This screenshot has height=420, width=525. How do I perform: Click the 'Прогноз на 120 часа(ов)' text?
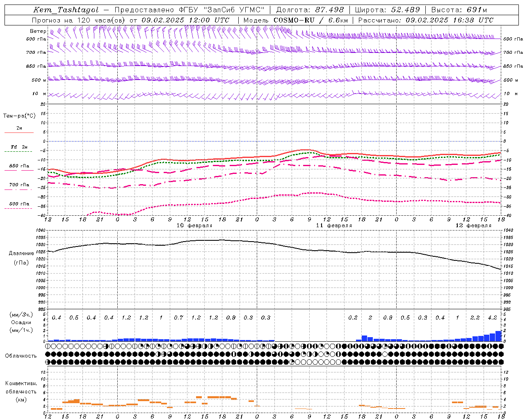click(x=79, y=20)
